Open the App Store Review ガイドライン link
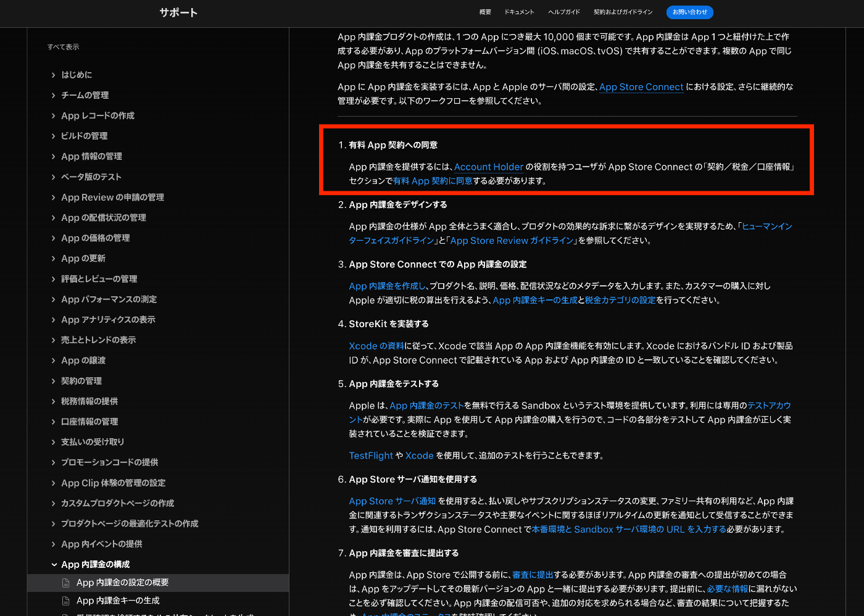 pyautogui.click(x=512, y=241)
